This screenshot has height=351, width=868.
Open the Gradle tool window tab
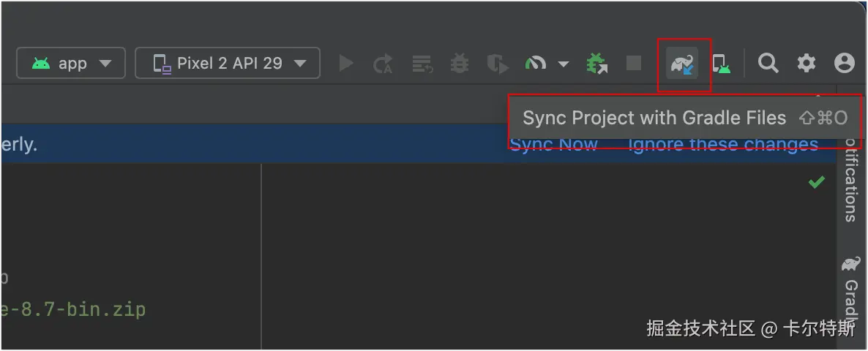[x=851, y=292]
